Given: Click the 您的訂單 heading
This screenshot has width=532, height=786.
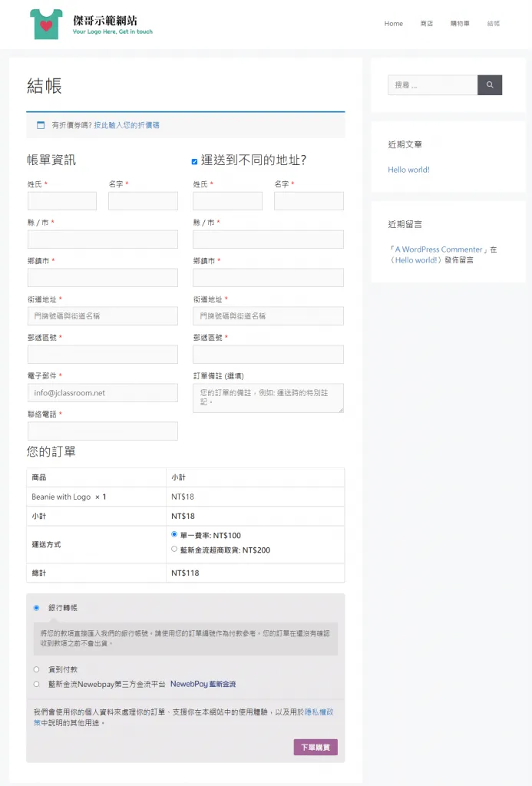Looking at the screenshot, I should [x=51, y=451].
